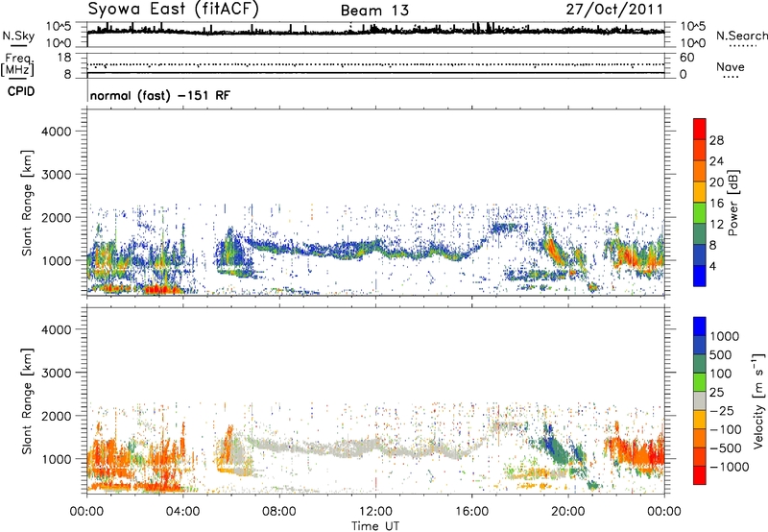The width and height of the screenshot is (768, 532).
Task: Click the '04:00' time axis tick label
Action: [182, 512]
